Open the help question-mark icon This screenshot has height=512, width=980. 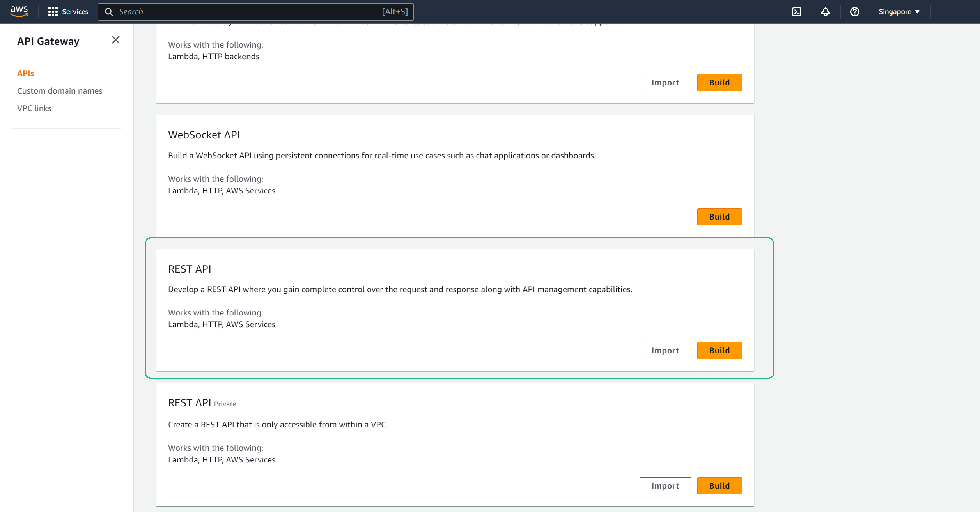tap(854, 12)
